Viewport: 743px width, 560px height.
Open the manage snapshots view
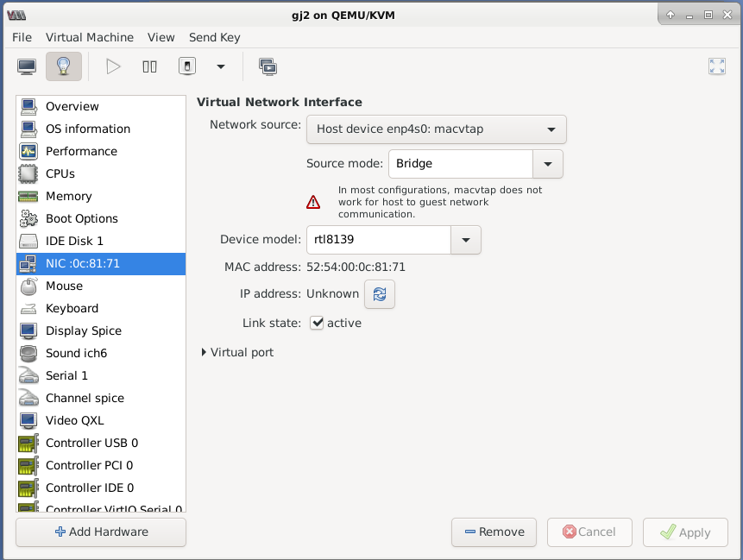[268, 66]
